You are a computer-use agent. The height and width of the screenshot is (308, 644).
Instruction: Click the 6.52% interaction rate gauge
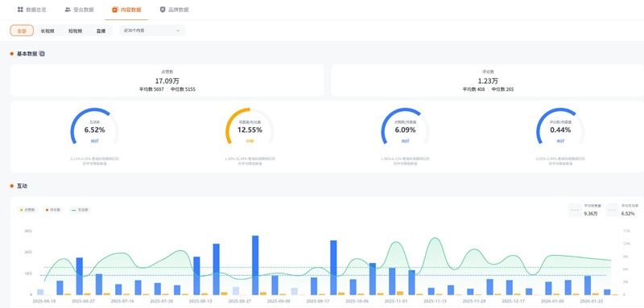coord(94,127)
